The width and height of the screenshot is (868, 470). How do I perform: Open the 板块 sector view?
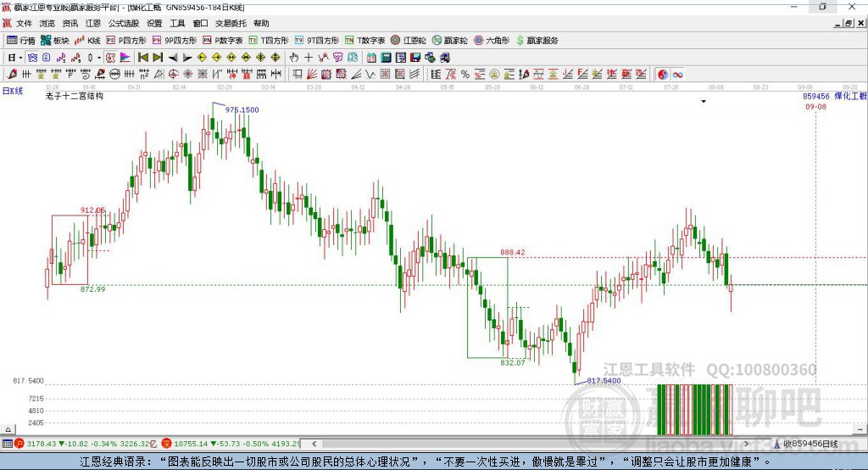(54, 41)
